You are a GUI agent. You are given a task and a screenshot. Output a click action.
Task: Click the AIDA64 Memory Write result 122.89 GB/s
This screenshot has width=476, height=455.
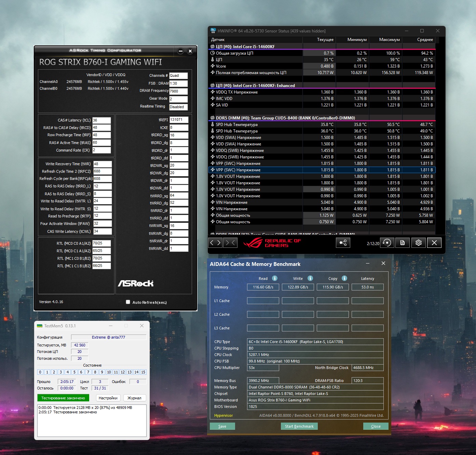pos(298,287)
